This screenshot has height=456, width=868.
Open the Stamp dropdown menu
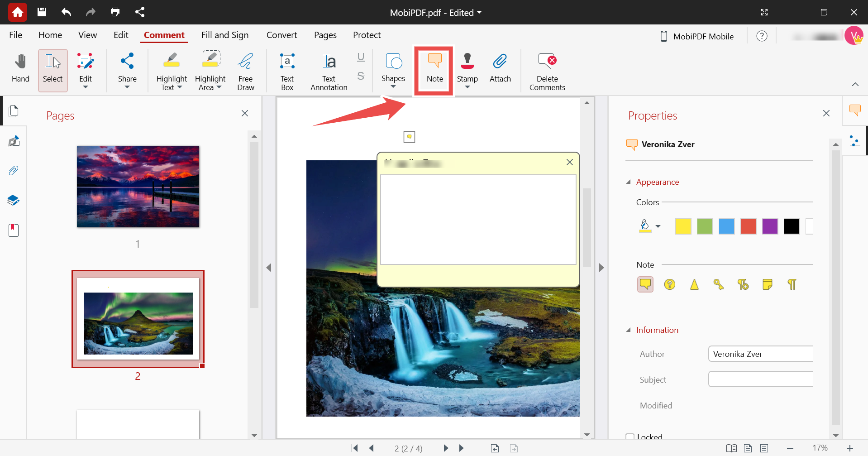pos(467,86)
